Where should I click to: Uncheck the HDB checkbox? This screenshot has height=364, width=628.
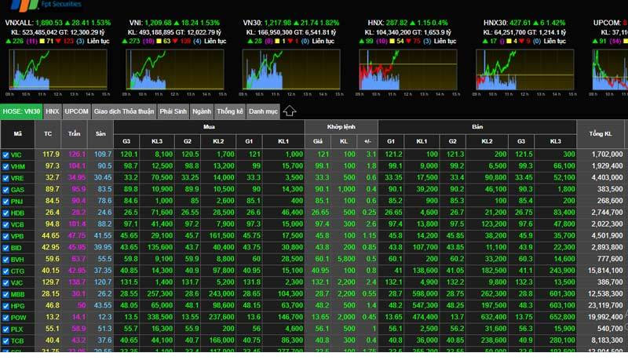point(5,213)
